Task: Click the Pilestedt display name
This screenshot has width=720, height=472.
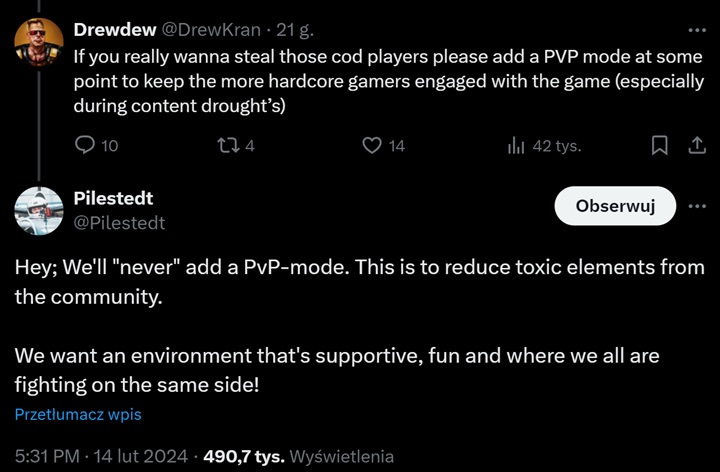Action: (x=113, y=199)
